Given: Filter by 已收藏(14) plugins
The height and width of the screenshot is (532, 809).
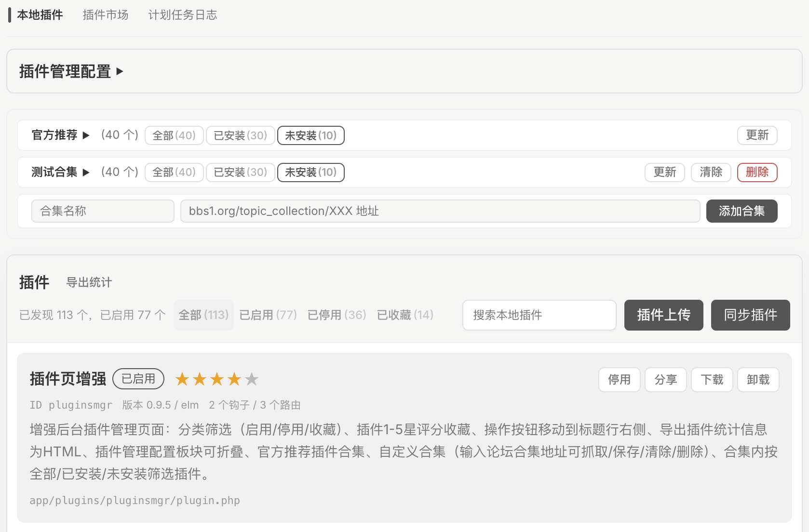Looking at the screenshot, I should pos(405,315).
